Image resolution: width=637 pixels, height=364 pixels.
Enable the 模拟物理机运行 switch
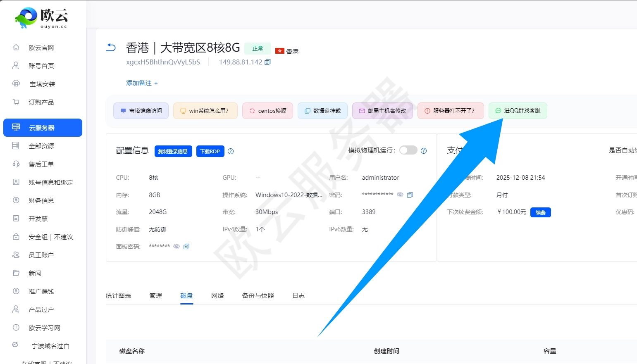(x=408, y=150)
